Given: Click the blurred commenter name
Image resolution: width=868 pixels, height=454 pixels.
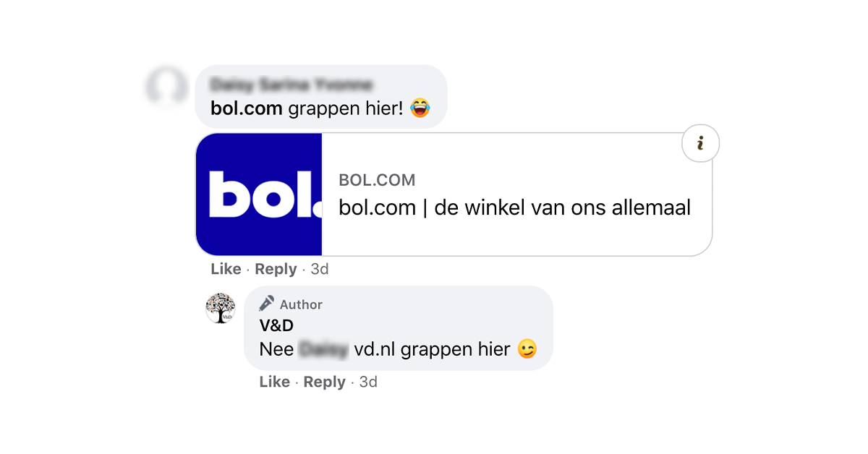Looking at the screenshot, I should tap(291, 85).
